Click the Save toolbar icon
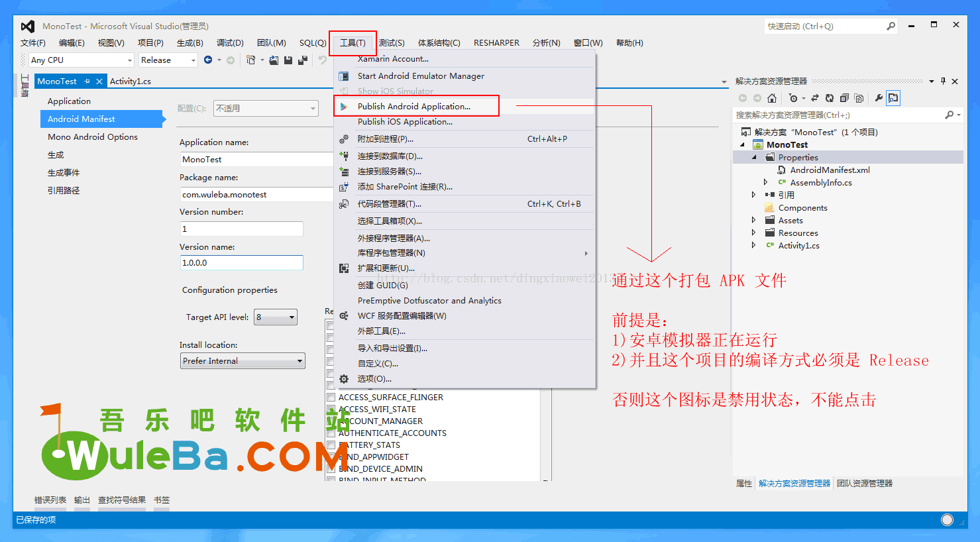The image size is (980, 542). [x=288, y=60]
